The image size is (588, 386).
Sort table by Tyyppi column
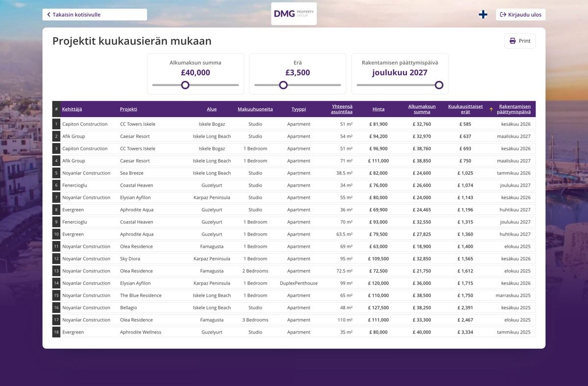[299, 109]
